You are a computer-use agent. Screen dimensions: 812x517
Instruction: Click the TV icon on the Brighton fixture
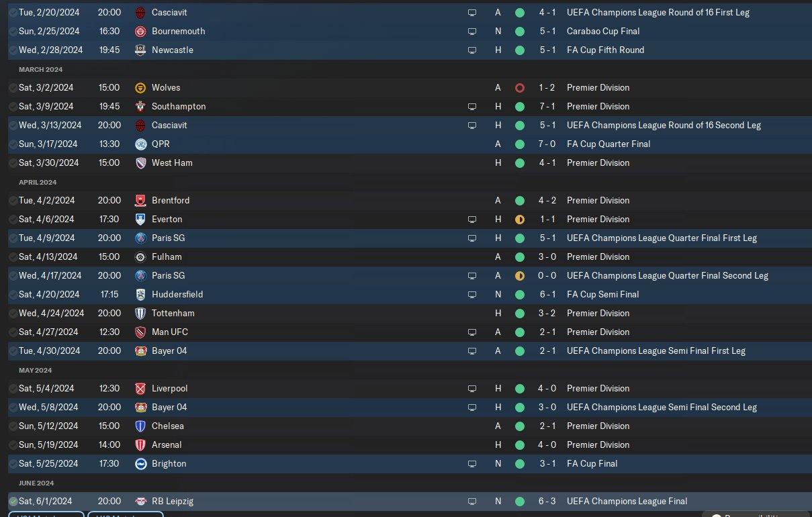pos(472,463)
